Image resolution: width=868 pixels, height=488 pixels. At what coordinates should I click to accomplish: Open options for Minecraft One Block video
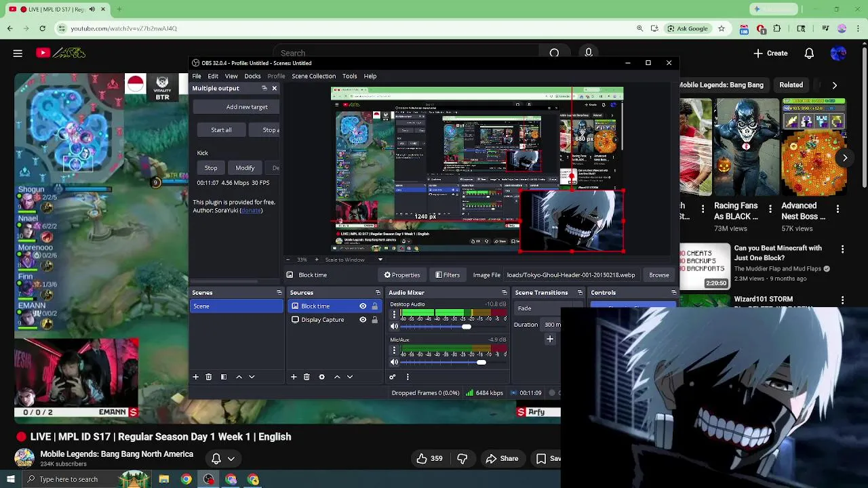click(842, 249)
